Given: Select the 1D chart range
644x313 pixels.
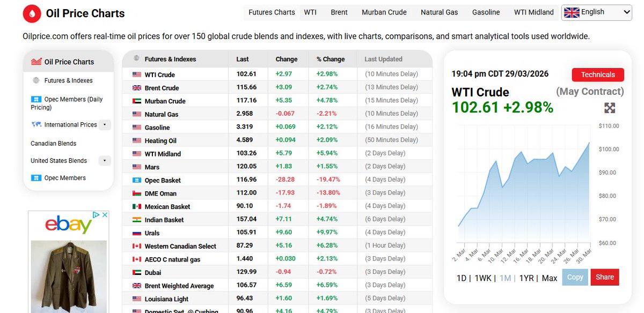Looking at the screenshot, I should pos(462,278).
